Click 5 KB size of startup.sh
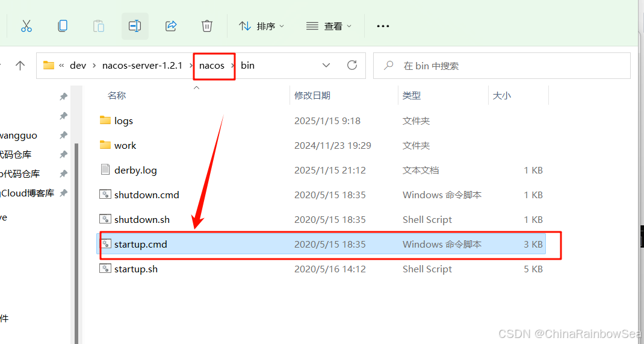This screenshot has width=644, height=344. tap(533, 269)
